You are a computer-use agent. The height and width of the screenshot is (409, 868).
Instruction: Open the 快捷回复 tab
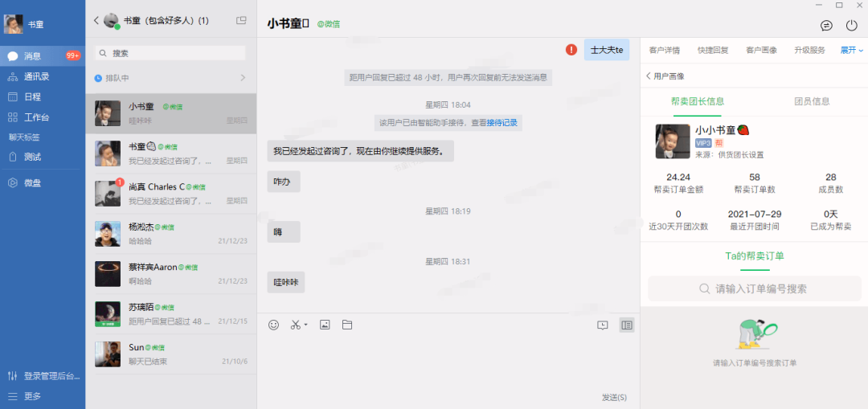point(713,50)
